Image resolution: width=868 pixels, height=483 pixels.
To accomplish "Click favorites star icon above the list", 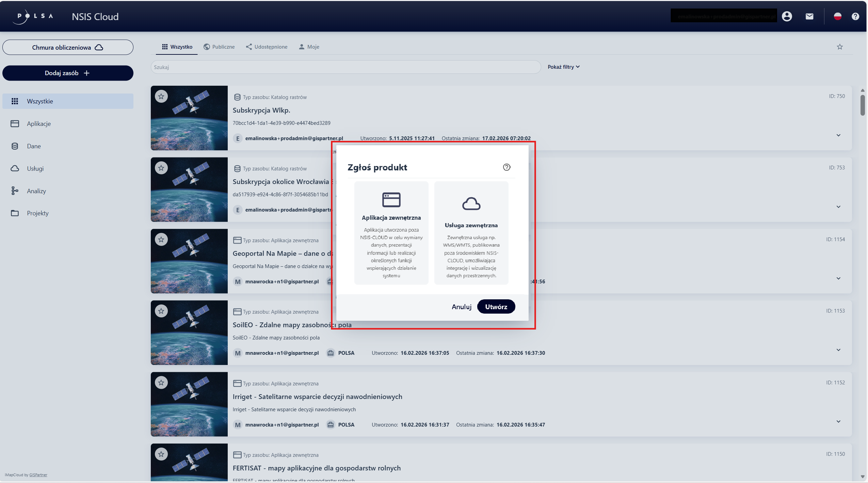I will [840, 47].
